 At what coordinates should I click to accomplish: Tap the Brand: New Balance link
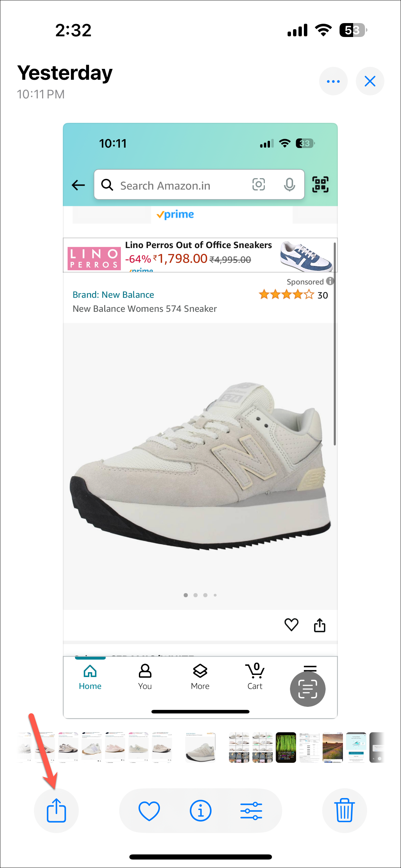click(113, 295)
